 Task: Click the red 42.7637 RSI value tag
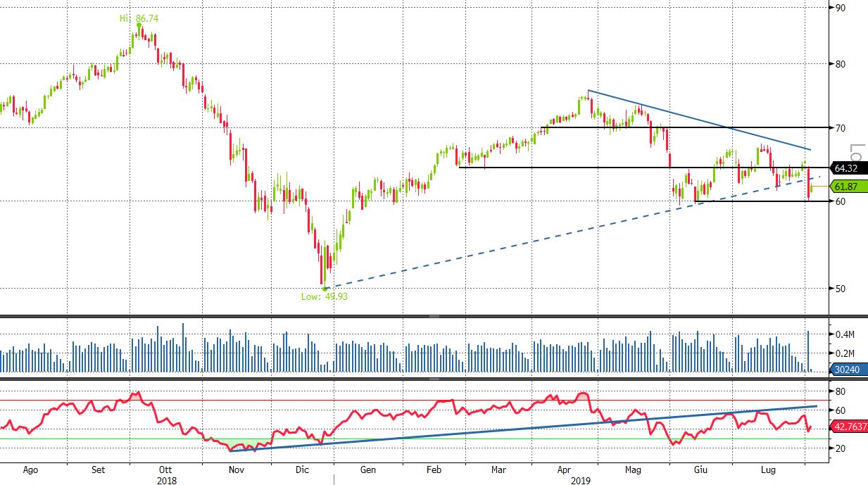tap(849, 426)
